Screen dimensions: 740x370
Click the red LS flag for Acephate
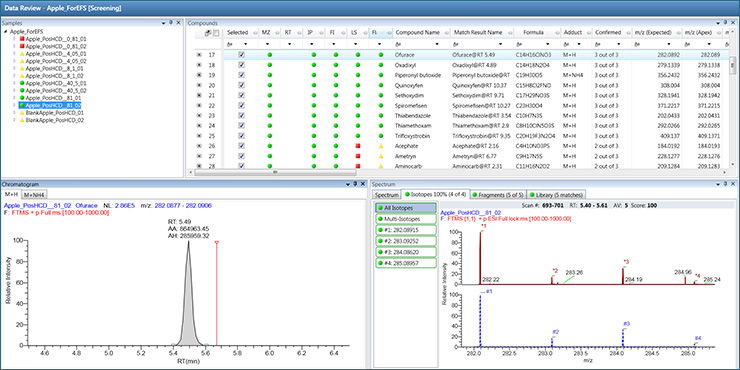[x=358, y=146]
